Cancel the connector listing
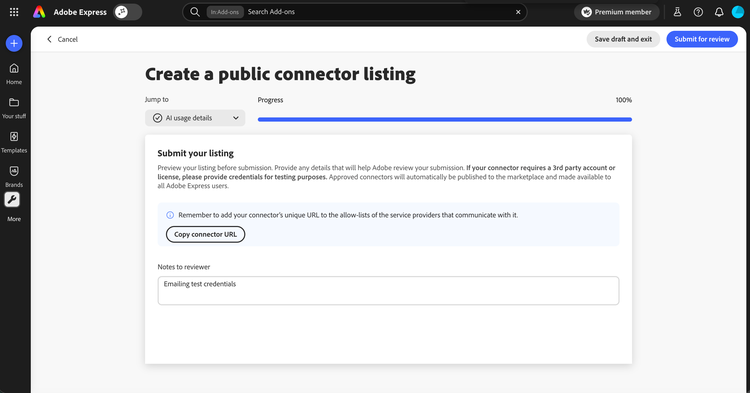The image size is (750, 393). pos(62,39)
